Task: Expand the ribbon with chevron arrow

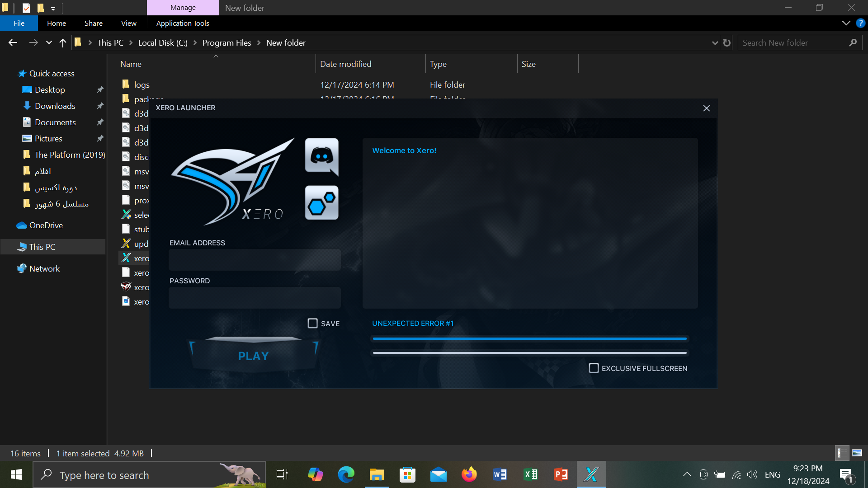Action: 846,23
